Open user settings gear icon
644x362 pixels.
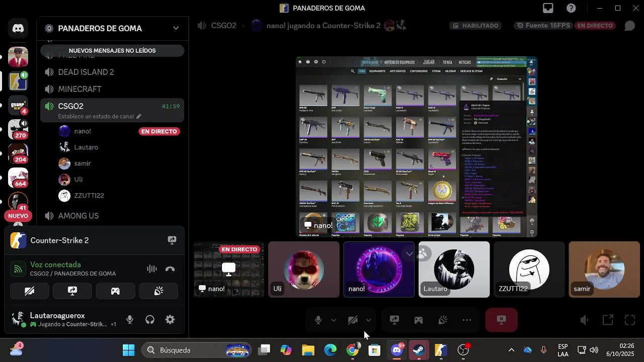point(170,320)
